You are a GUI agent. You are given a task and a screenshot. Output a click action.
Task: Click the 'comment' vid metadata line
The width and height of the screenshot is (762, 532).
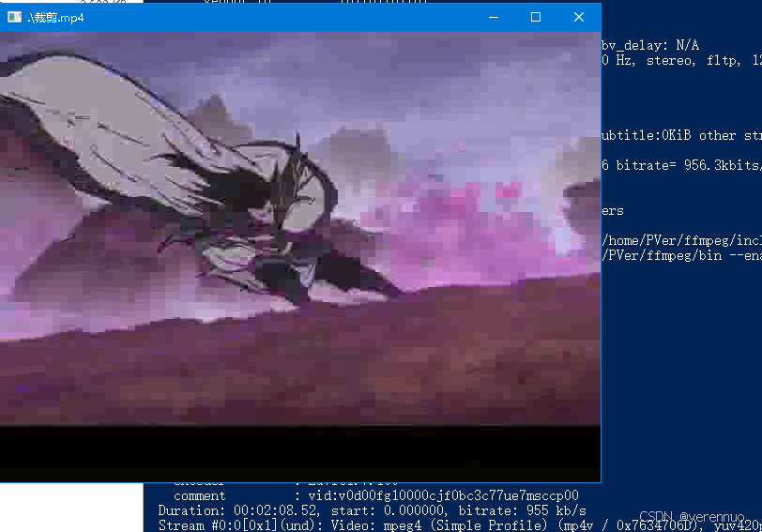click(x=375, y=495)
